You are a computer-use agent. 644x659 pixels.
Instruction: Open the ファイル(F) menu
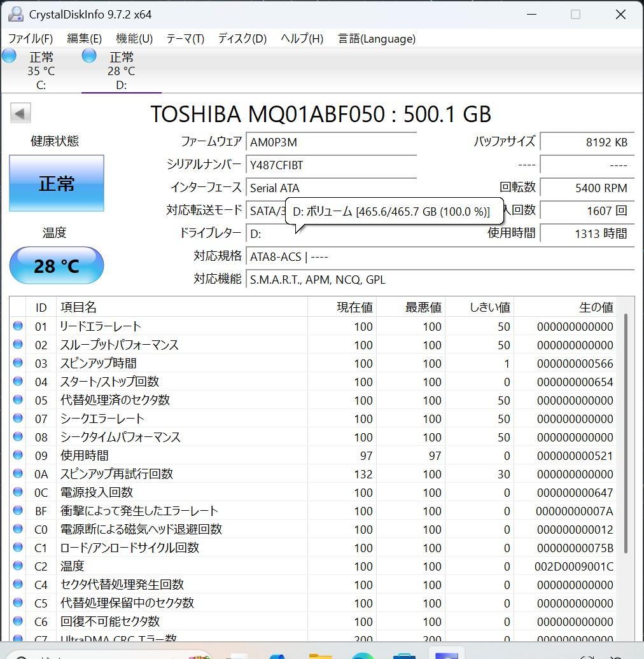(31, 39)
